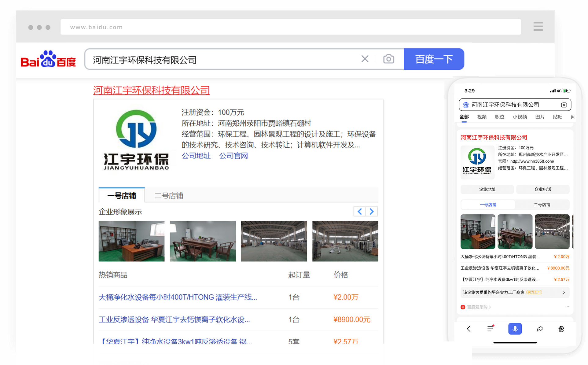The height and width of the screenshot is (365, 588).
Task: Tap the tea table photo on phone
Action: [x=515, y=232]
